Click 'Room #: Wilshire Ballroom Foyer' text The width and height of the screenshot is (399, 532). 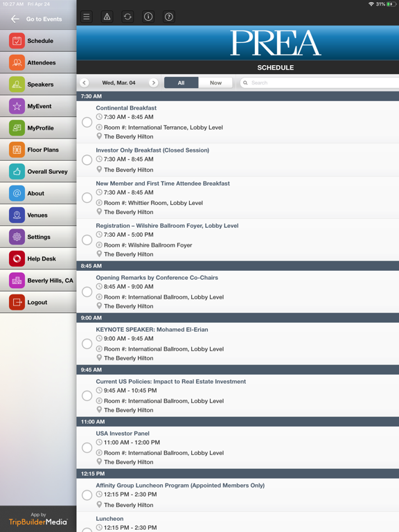[148, 245]
